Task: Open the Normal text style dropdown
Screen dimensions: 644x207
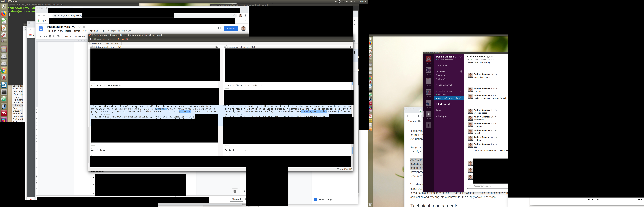Action: point(80,36)
